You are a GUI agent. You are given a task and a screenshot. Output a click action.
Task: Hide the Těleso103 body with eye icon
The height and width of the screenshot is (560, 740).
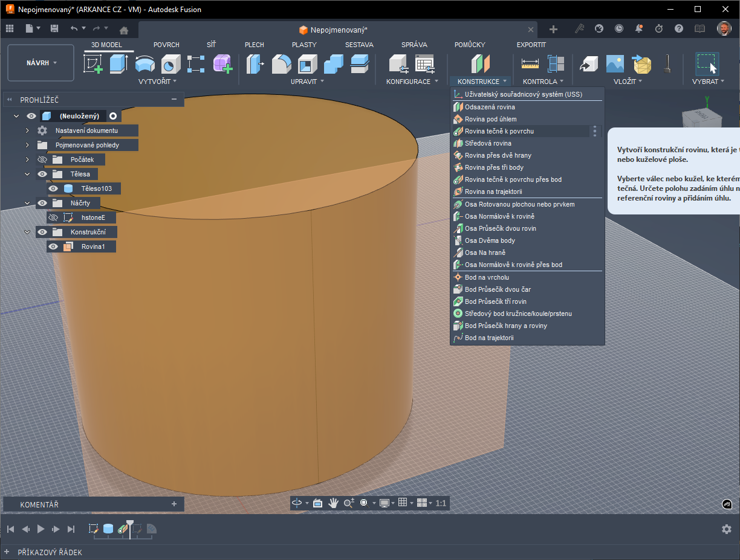pos(53,188)
